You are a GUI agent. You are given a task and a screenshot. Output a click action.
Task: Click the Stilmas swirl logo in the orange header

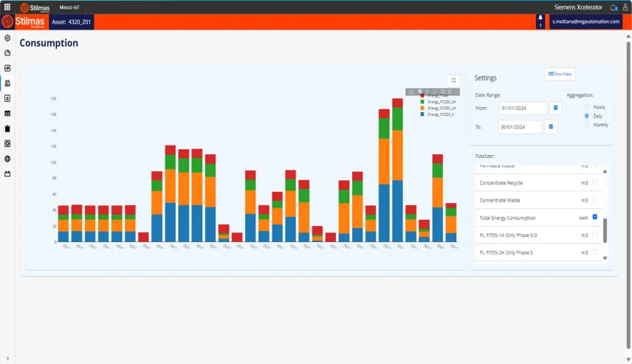(x=7, y=21)
